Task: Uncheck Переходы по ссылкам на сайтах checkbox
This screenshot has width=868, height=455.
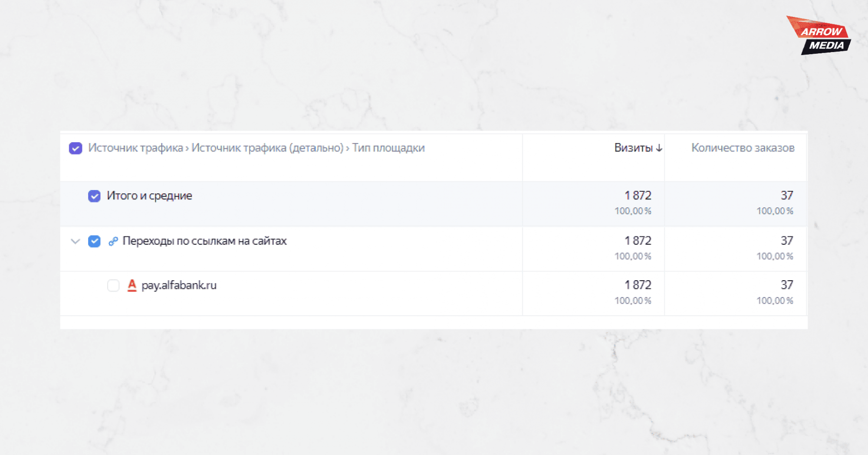Action: pos(94,241)
